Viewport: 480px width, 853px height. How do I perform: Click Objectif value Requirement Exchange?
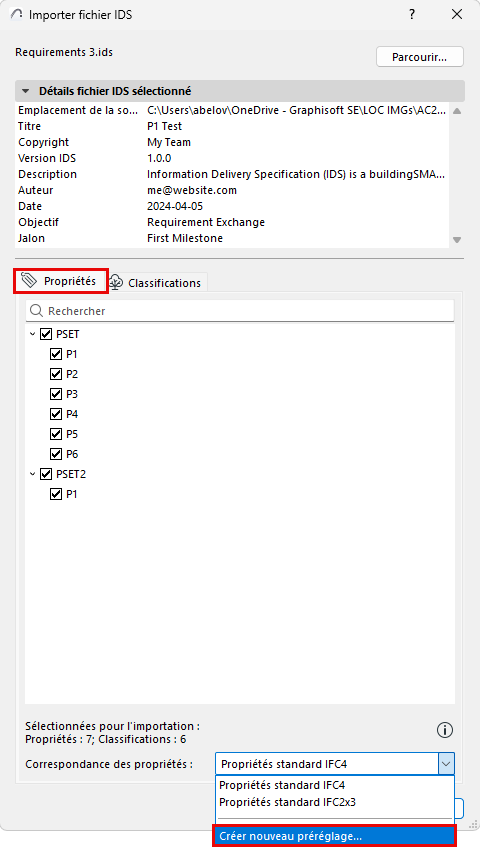[x=206, y=222]
